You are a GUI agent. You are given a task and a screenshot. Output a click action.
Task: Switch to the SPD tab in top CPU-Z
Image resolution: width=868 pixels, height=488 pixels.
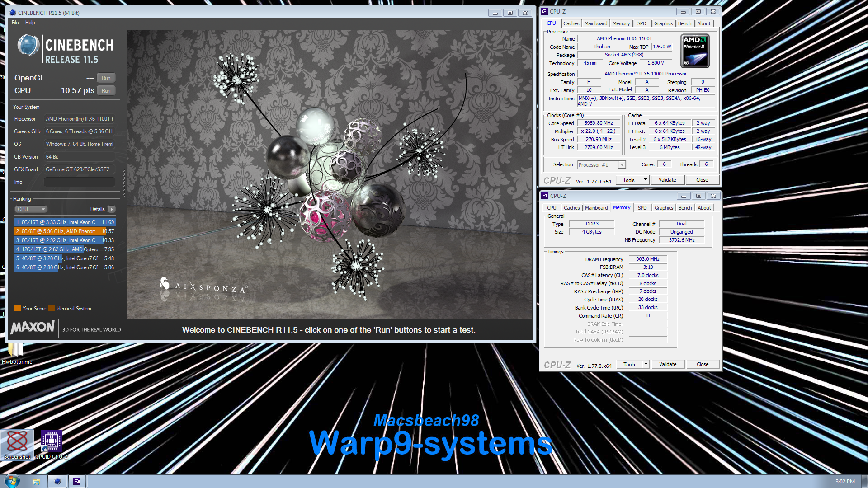[642, 23]
